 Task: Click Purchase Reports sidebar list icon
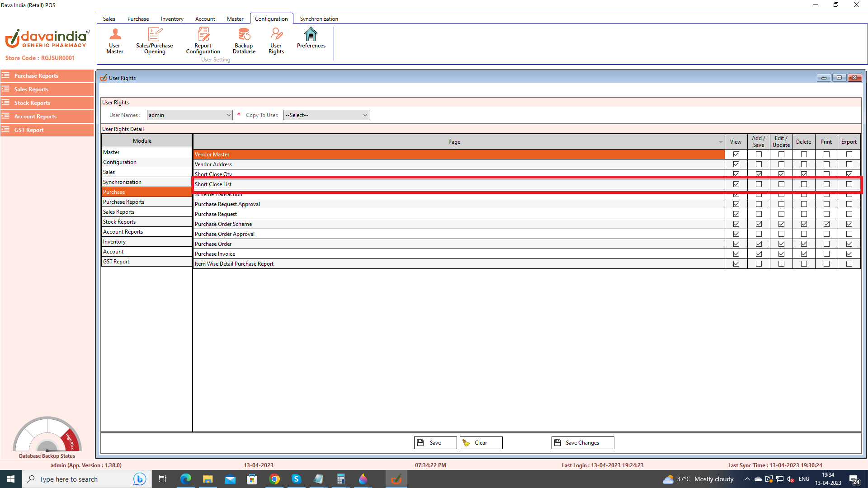[x=6, y=75]
